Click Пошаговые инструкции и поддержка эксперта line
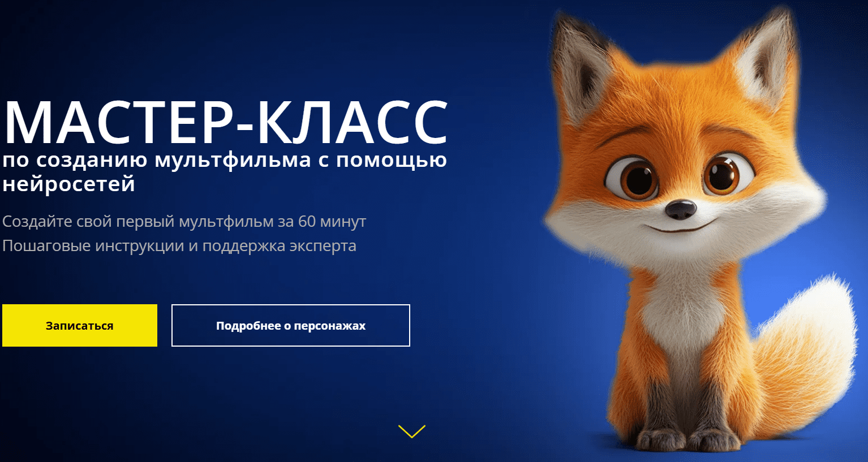This screenshot has height=462, width=868. [179, 246]
